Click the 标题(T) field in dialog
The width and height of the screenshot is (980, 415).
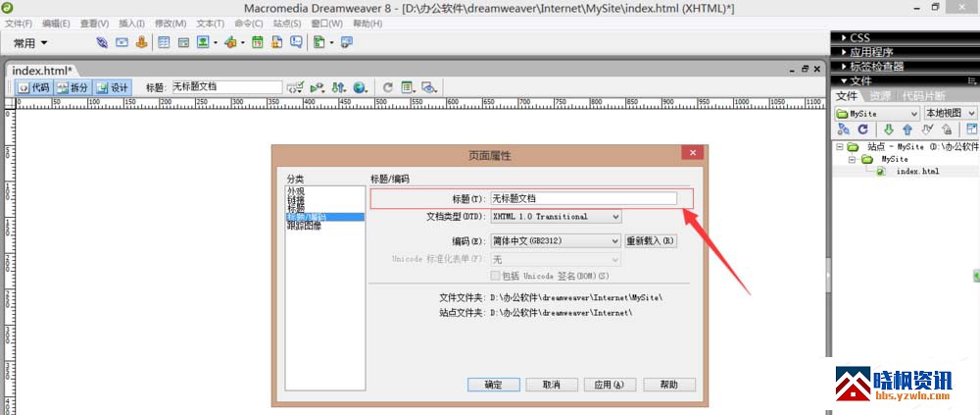point(583,198)
